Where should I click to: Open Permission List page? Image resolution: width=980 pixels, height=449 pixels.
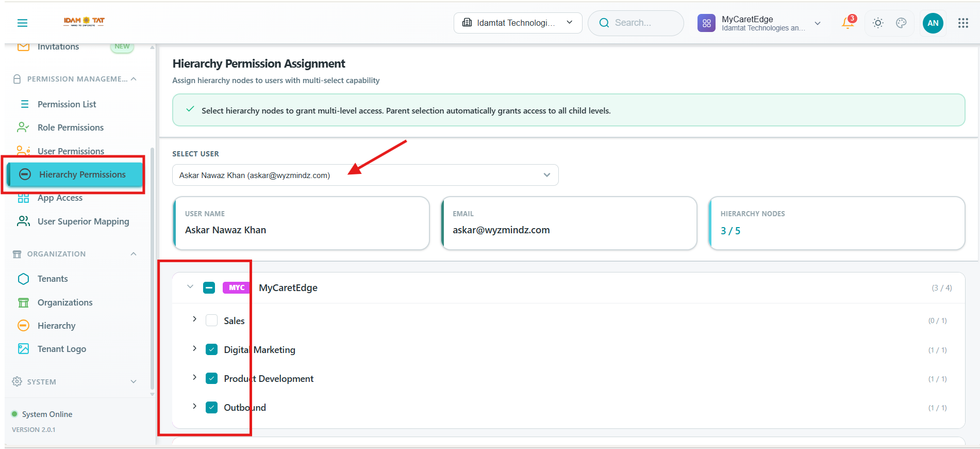(x=67, y=104)
